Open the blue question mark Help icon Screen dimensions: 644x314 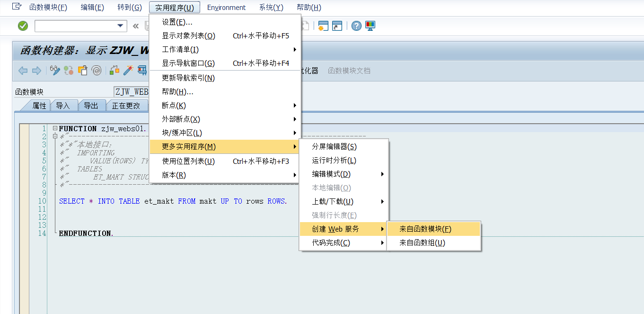pos(356,26)
